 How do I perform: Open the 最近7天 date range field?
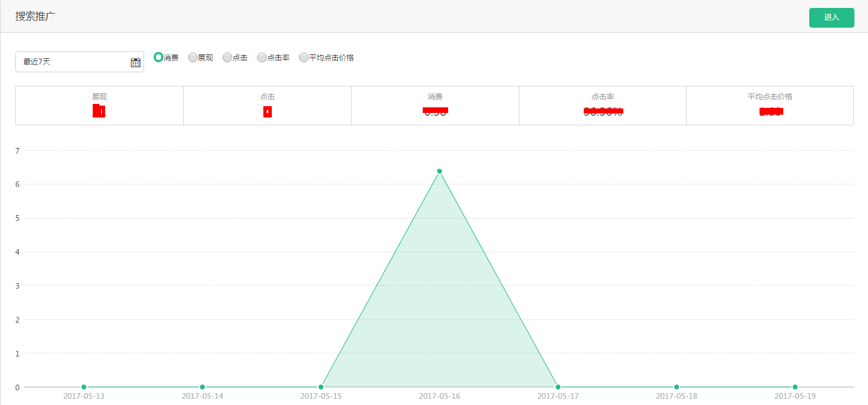pos(80,62)
